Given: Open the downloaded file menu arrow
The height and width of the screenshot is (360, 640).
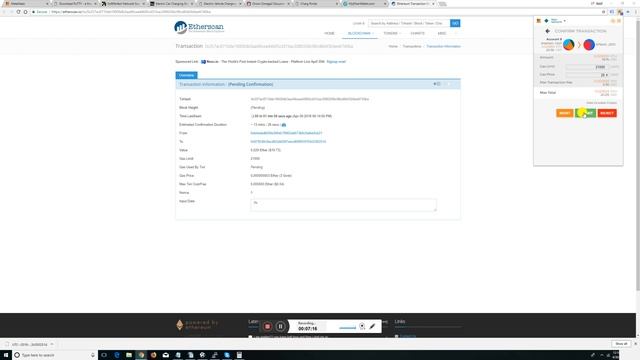Looking at the screenshot, I should [x=52, y=344].
